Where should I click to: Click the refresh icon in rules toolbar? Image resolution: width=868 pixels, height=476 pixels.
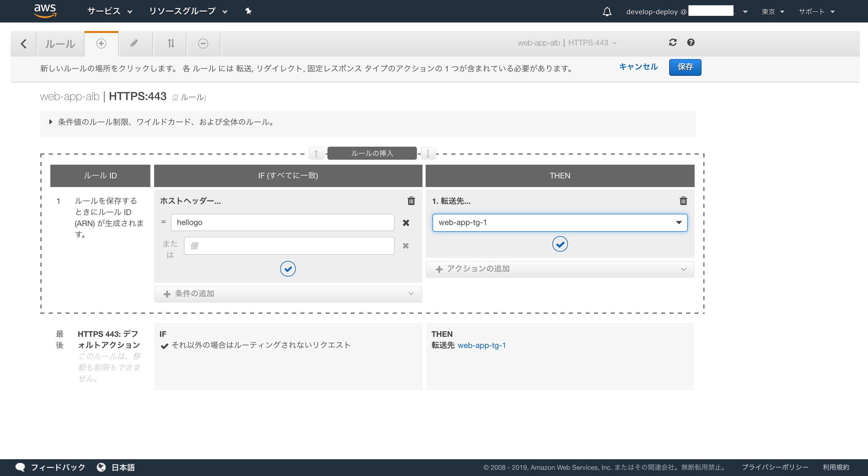click(x=673, y=43)
